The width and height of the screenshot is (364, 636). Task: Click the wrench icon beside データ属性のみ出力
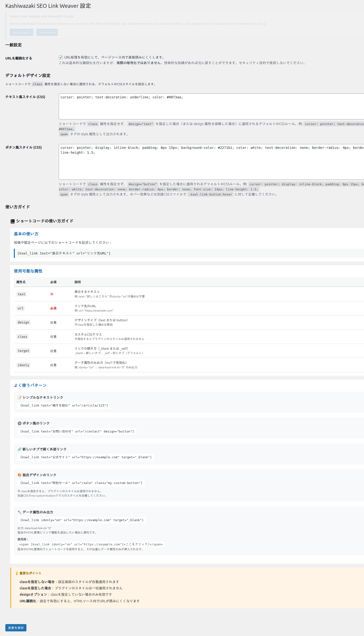[19, 512]
